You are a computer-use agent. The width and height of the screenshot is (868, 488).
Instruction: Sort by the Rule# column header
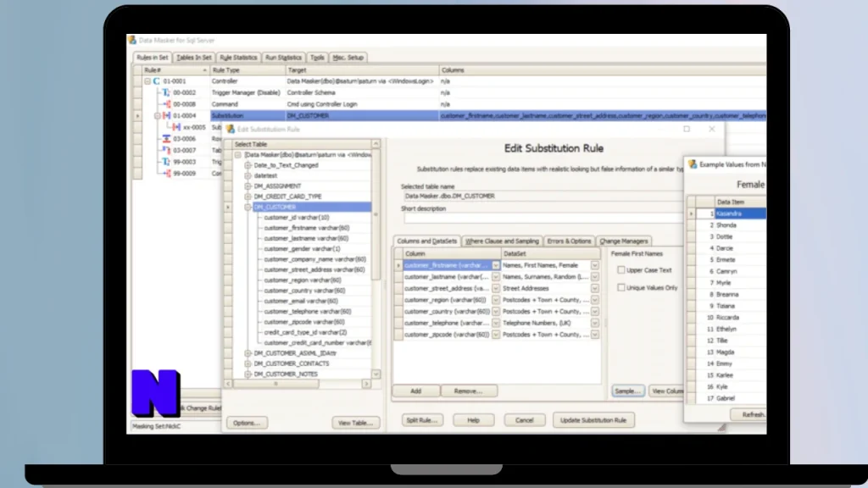click(x=175, y=70)
